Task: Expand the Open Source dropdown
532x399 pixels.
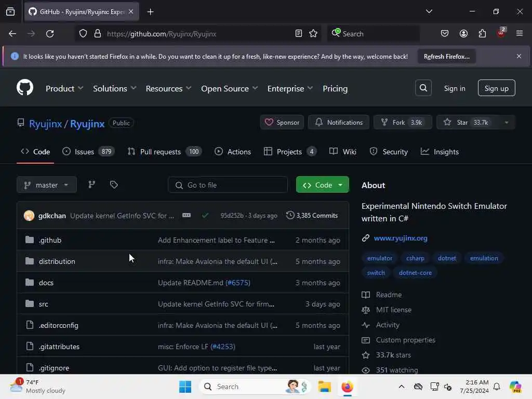Action: [x=229, y=88]
